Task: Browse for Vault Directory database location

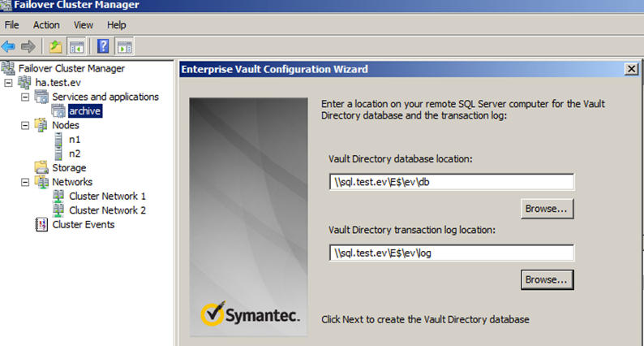Action: [x=547, y=209]
